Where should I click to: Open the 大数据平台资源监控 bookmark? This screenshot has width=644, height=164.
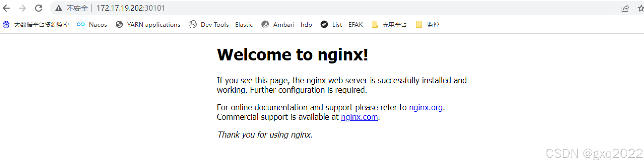click(36, 24)
